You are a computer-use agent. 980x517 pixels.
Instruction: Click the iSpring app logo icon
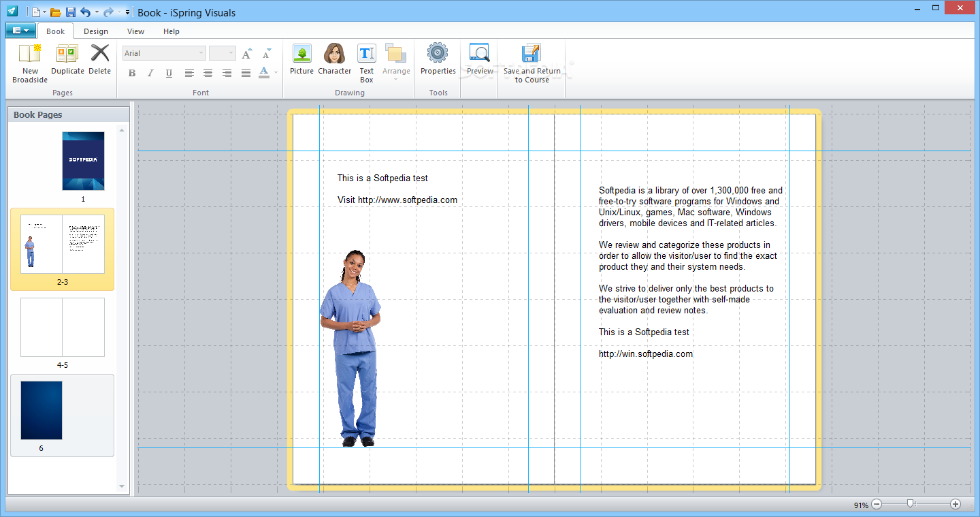[12, 12]
